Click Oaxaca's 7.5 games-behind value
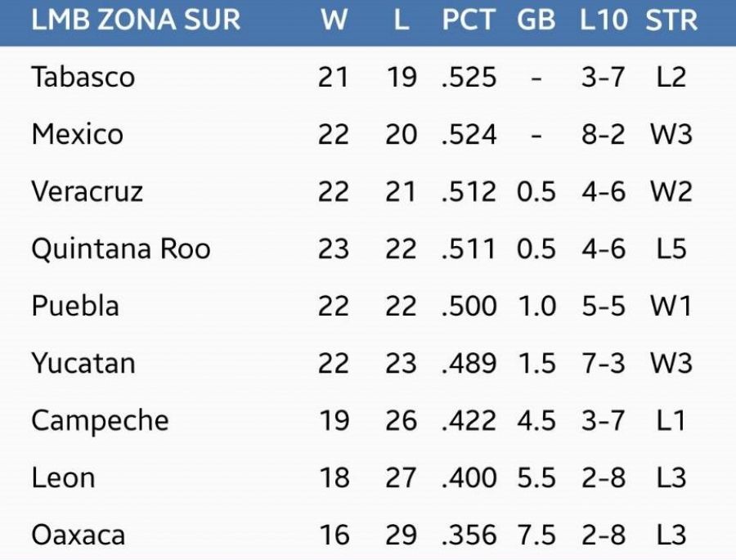736x560 pixels. [536, 535]
